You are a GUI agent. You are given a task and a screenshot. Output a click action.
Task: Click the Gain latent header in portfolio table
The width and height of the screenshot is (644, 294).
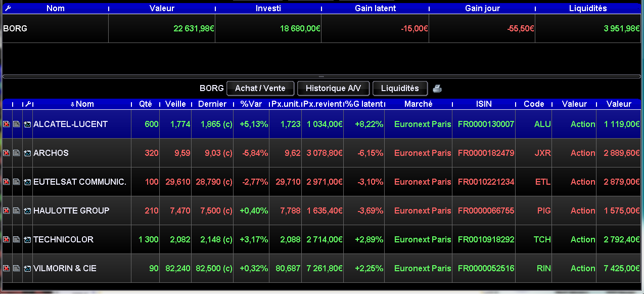pos(376,8)
